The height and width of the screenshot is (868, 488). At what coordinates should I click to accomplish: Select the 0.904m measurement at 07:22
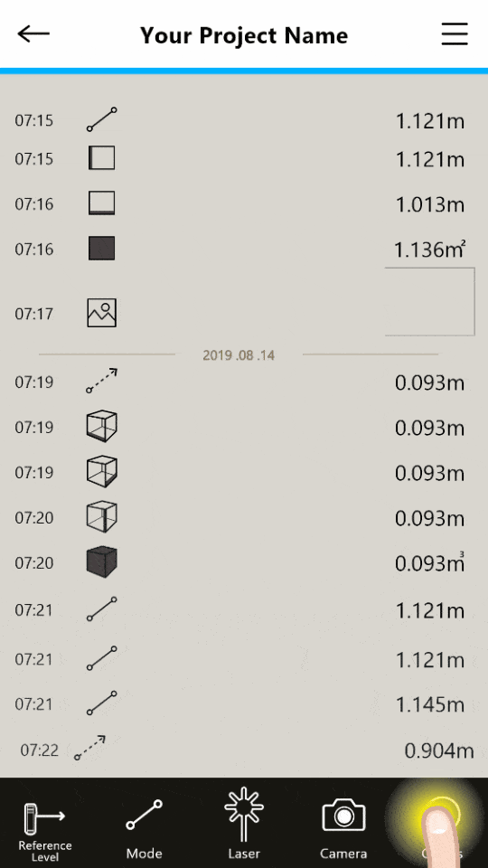[x=439, y=750]
